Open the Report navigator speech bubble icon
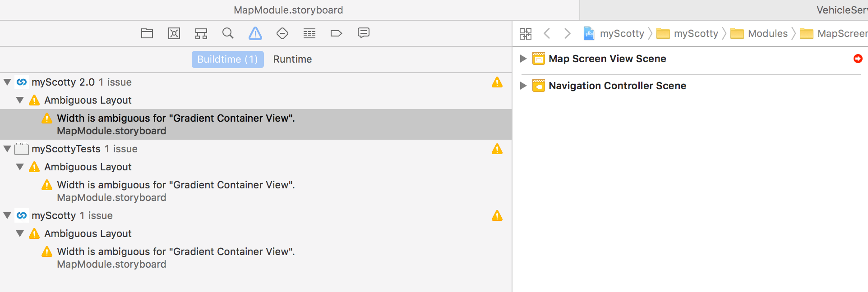The height and width of the screenshot is (292, 868). 364,33
